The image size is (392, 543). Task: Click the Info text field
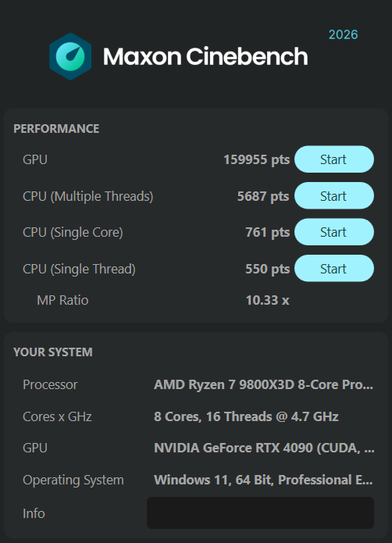260,513
